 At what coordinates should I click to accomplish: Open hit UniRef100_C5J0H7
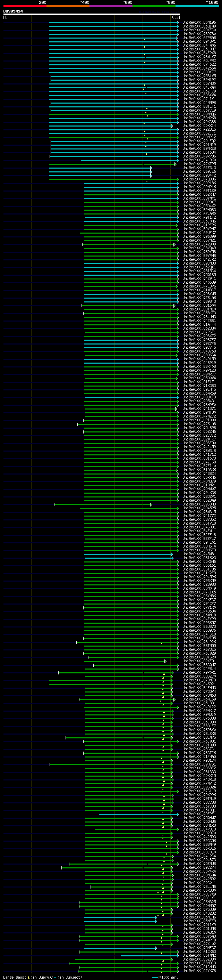(x=199, y=49)
